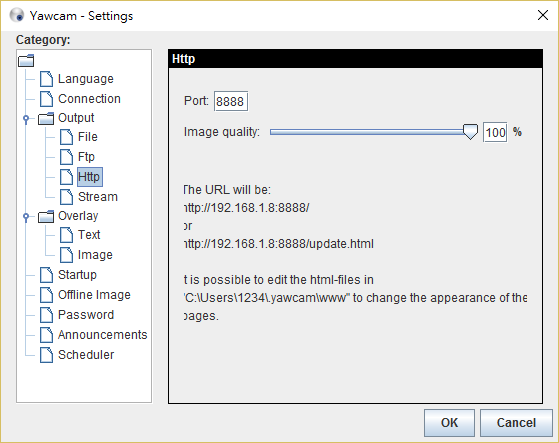The image size is (559, 443).
Task: Collapse the Overlay tree node
Action: click(26, 216)
